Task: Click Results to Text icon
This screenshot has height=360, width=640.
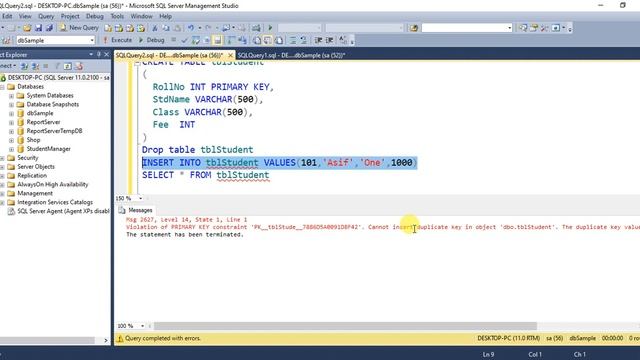Action: (x=257, y=40)
